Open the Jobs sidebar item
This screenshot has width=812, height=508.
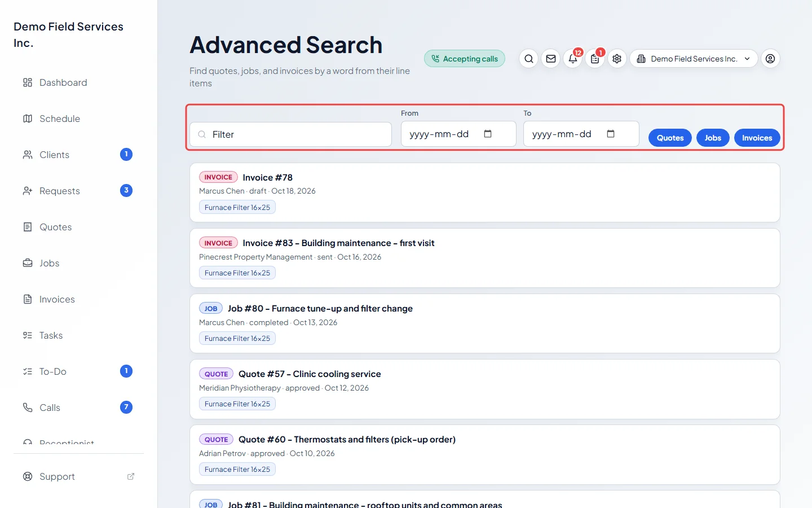point(78,263)
